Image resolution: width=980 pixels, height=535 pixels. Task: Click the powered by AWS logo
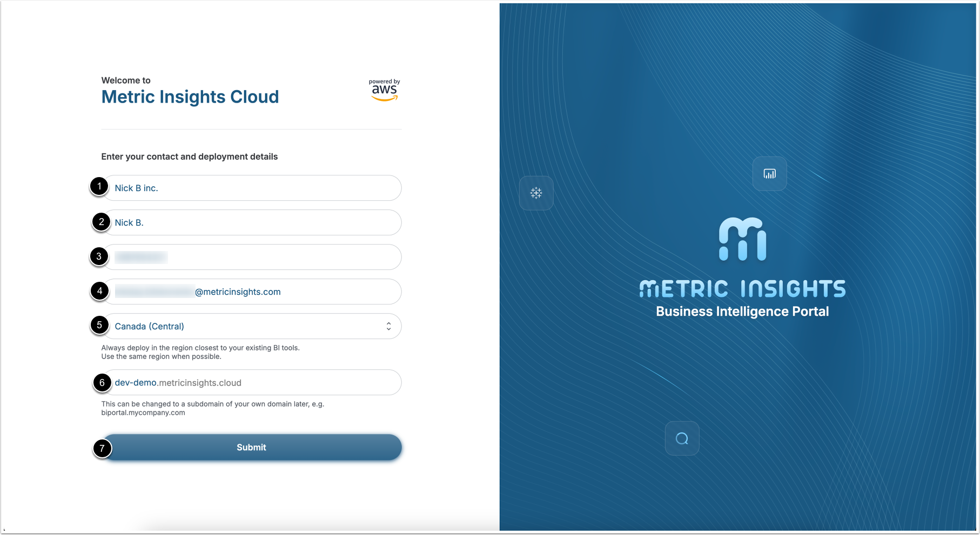[x=385, y=90]
